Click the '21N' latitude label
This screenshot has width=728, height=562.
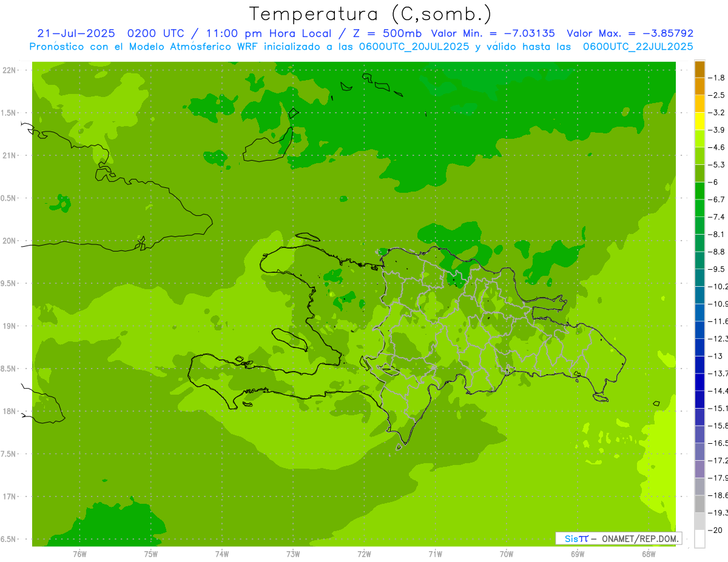(9, 156)
